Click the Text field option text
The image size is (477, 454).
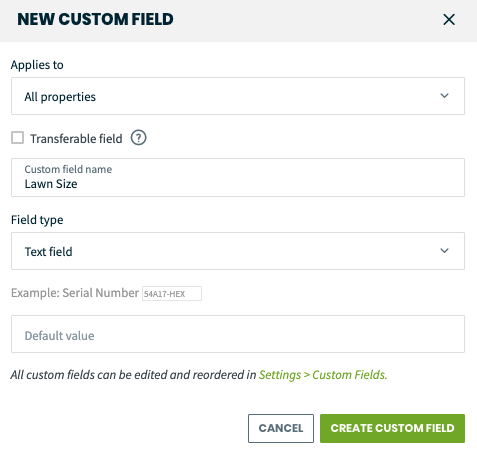pyautogui.click(x=49, y=252)
